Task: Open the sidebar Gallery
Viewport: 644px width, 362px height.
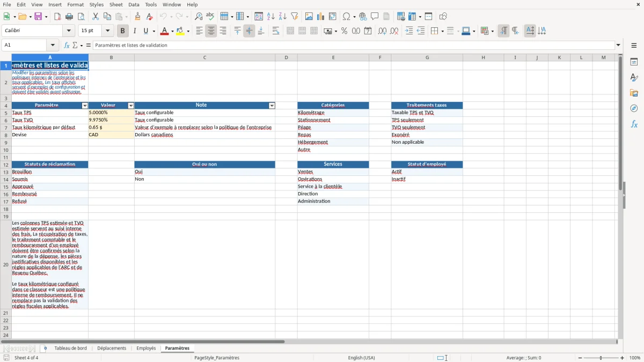Action: pos(634,93)
